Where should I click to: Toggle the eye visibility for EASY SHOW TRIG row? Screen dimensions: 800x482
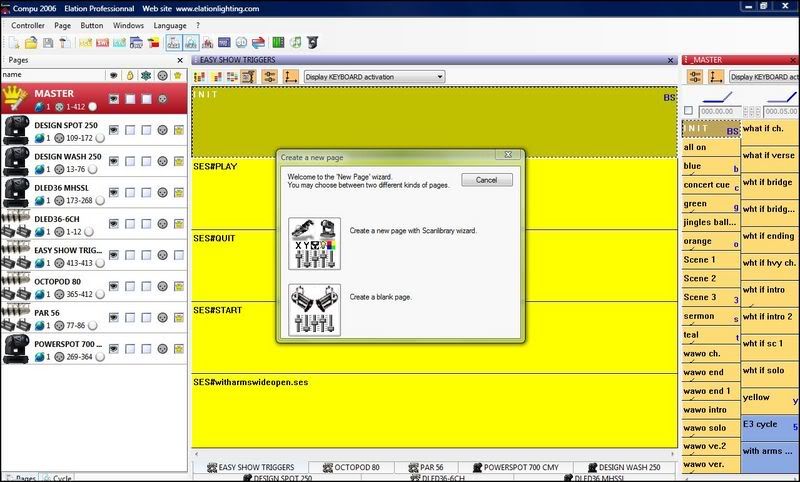tap(114, 255)
